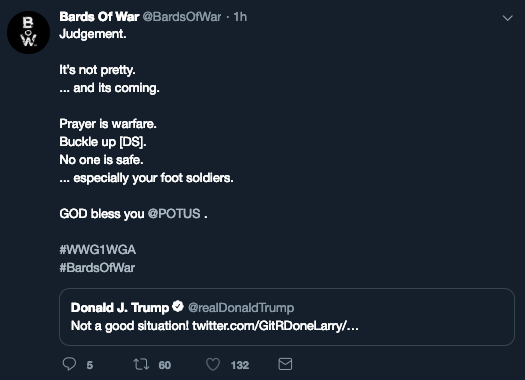
Task: Click the 5 replies count
Action: tap(90, 365)
